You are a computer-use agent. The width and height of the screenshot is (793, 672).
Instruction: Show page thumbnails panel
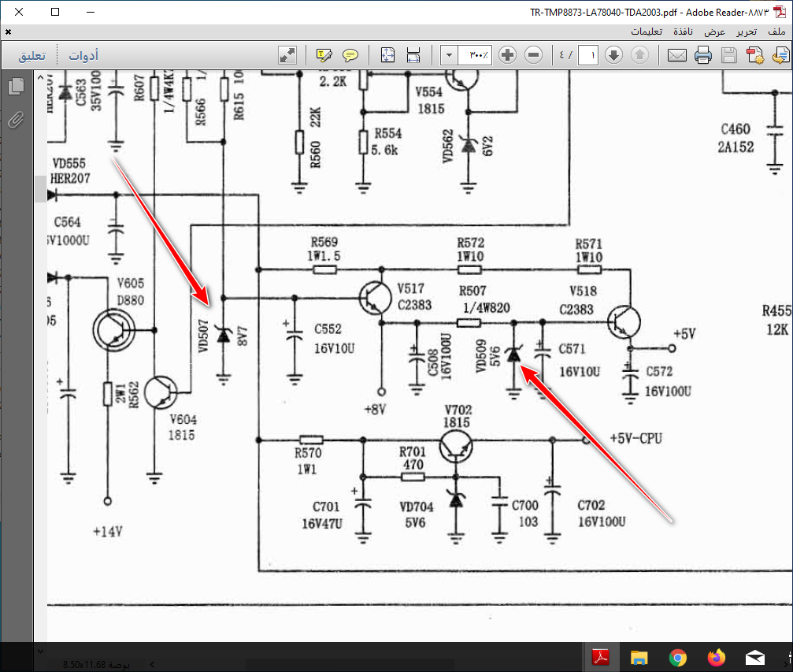tap(17, 86)
